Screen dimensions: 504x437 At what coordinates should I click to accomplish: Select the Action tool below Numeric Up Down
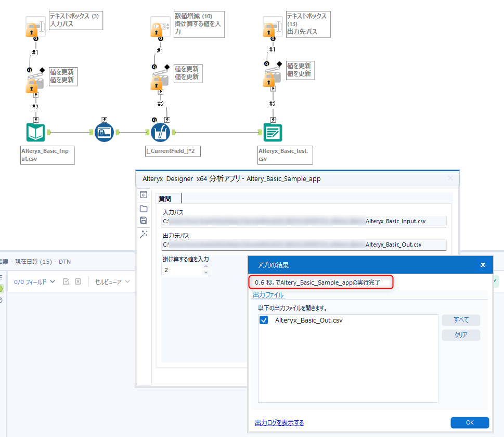click(x=160, y=80)
